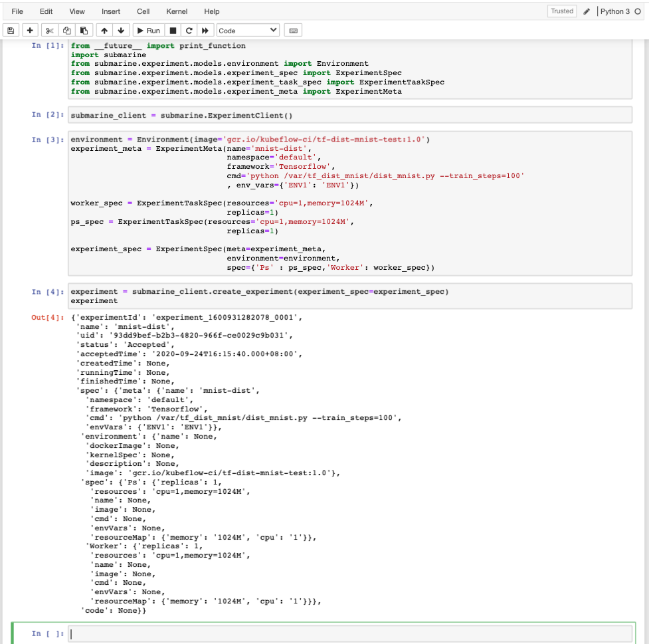
Task: Click the In [4] create_experiment cell
Action: click(x=350, y=296)
